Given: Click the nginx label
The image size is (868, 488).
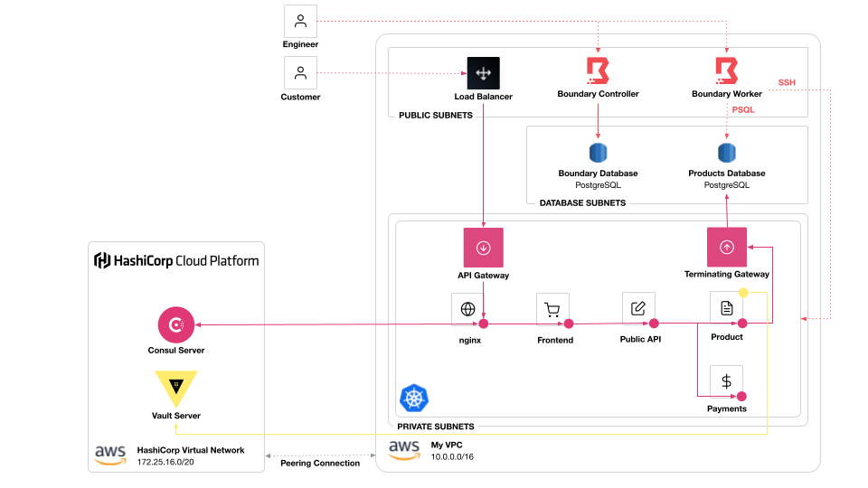Looking at the screenshot, I should [470, 341].
